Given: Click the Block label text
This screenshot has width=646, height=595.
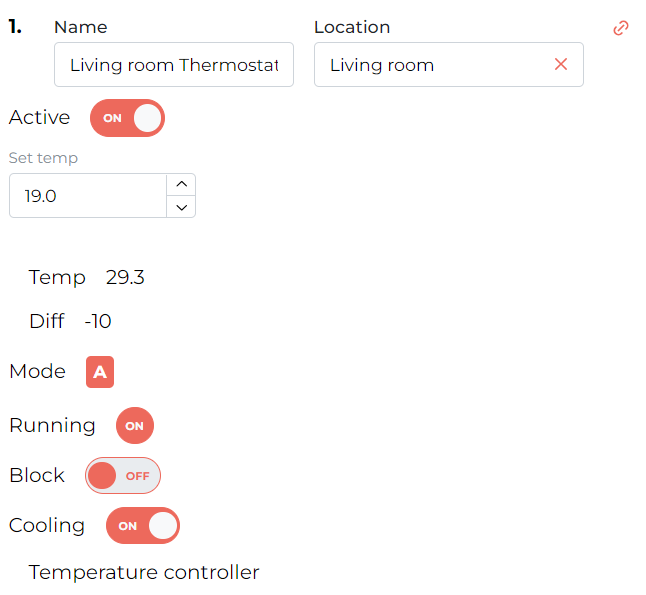Looking at the screenshot, I should point(37,476).
